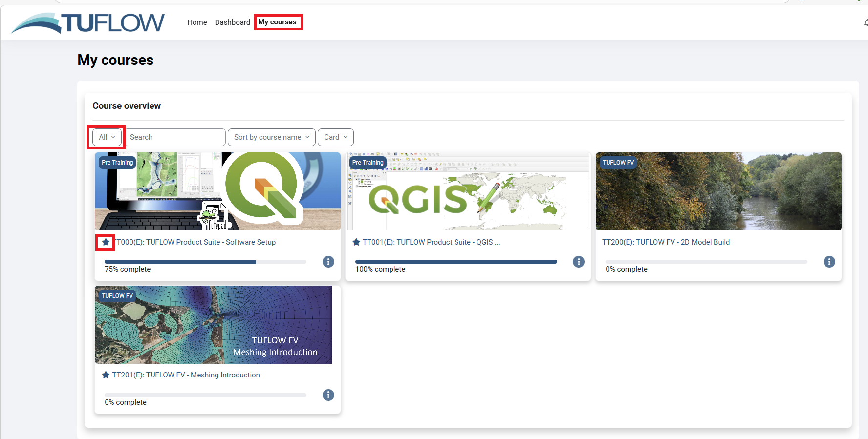Go to Home in navigation
868x439 pixels.
pos(197,22)
